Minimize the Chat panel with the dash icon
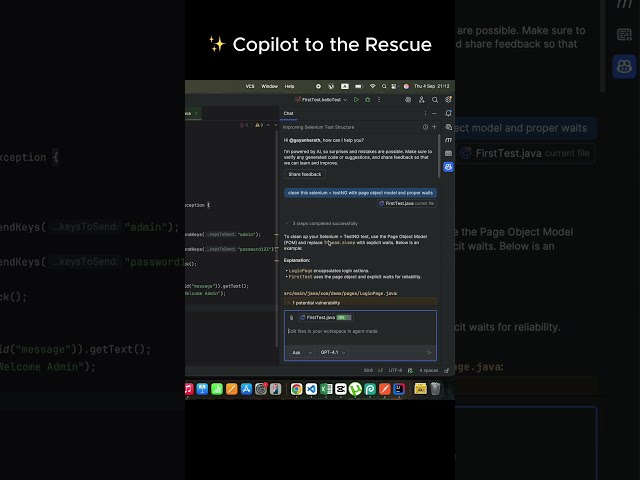The width and height of the screenshot is (640, 480). (x=434, y=113)
